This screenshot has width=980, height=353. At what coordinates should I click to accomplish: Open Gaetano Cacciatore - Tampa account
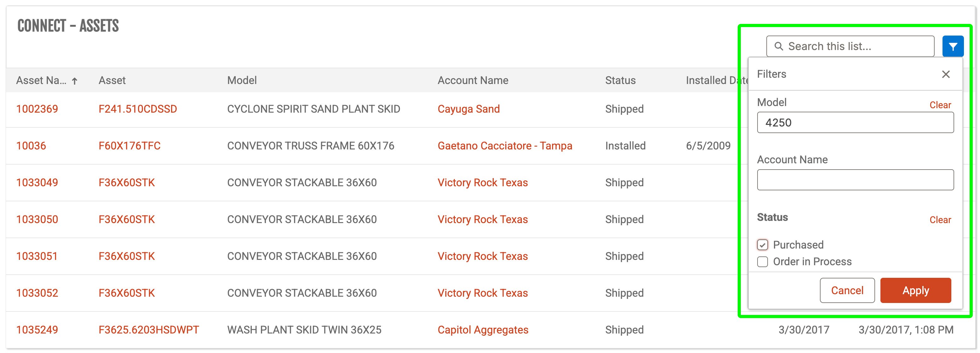click(x=504, y=146)
